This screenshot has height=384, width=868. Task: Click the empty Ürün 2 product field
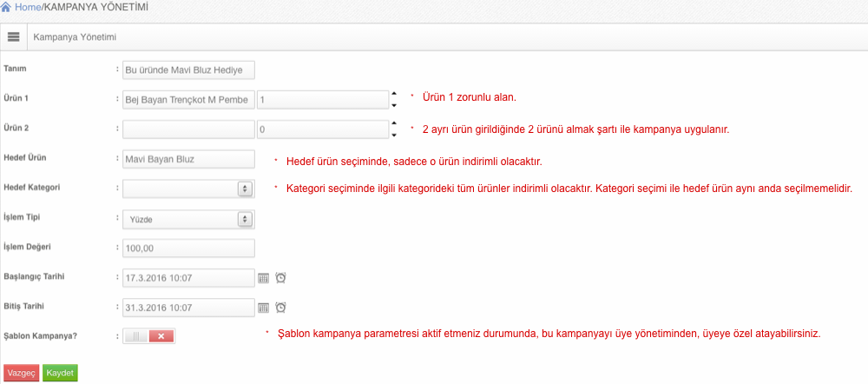[x=188, y=129]
